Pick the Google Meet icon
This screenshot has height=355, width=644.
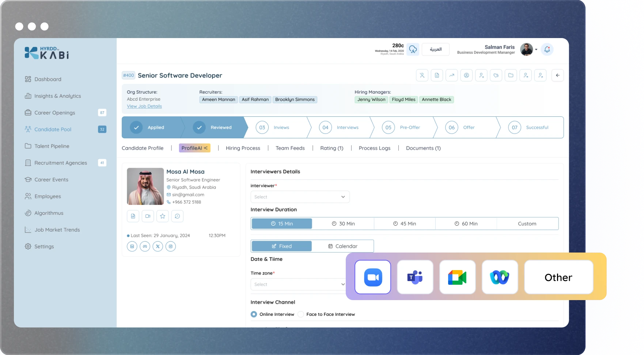pos(457,277)
